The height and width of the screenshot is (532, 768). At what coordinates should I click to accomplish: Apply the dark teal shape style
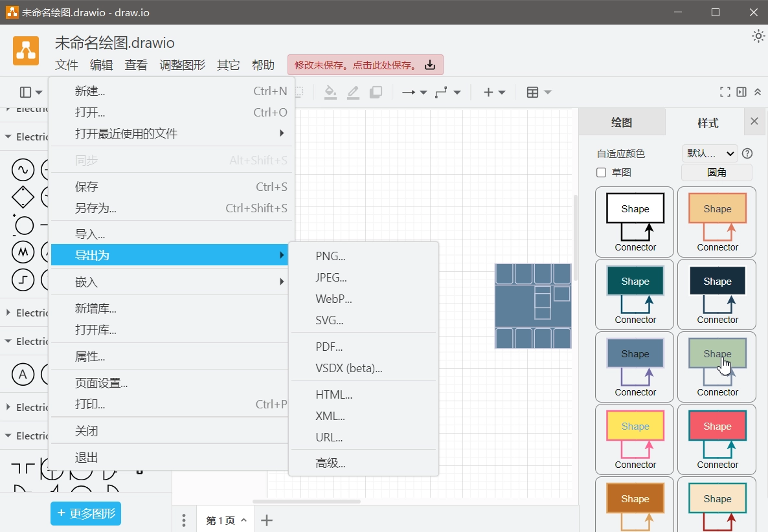(x=635, y=294)
